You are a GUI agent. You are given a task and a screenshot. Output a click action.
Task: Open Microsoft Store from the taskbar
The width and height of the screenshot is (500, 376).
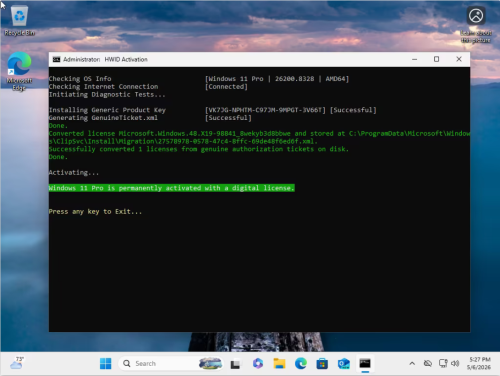(x=322, y=363)
